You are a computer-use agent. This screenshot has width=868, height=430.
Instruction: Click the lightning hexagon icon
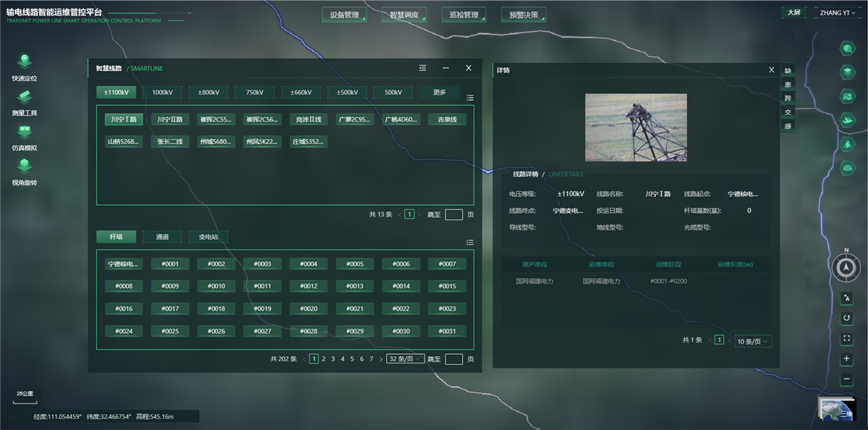coord(847,143)
